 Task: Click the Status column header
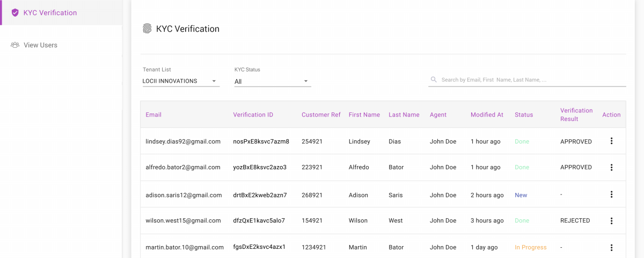click(524, 114)
